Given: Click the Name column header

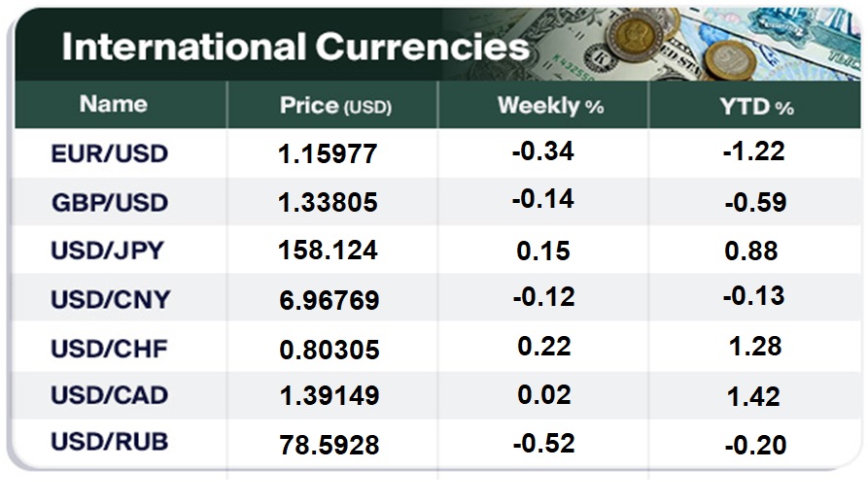Looking at the screenshot, I should 114,104.
